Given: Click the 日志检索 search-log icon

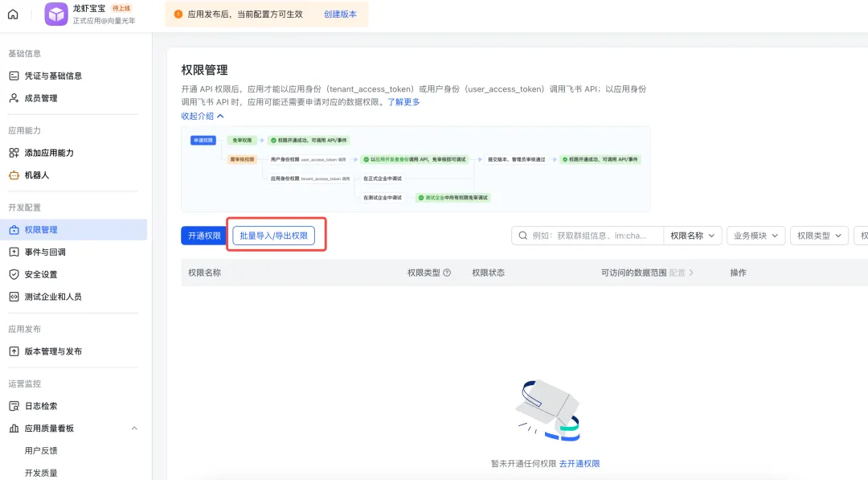Looking at the screenshot, I should (x=14, y=406).
